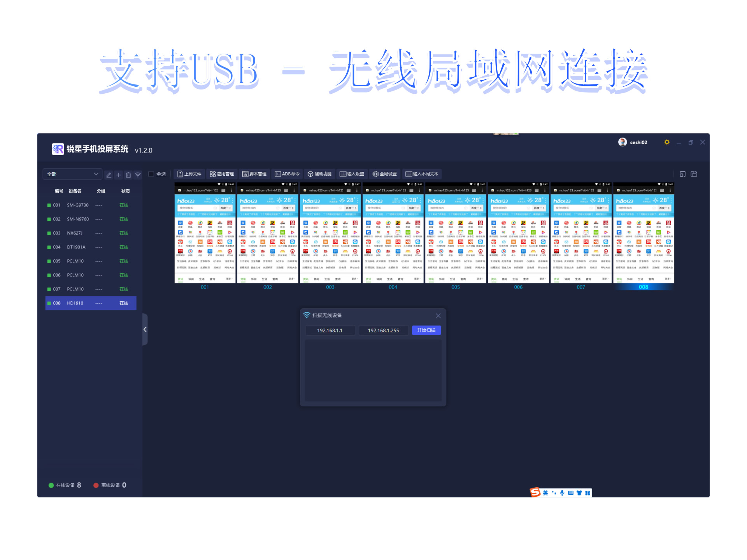Click the skin shirt icon in IME bar

pos(579,493)
